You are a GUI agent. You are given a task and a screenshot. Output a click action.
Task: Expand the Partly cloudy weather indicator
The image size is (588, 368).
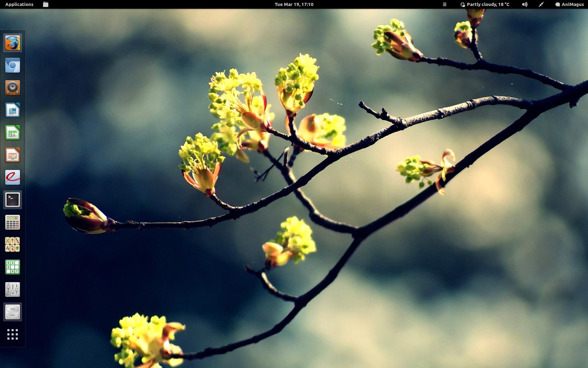pos(485,4)
